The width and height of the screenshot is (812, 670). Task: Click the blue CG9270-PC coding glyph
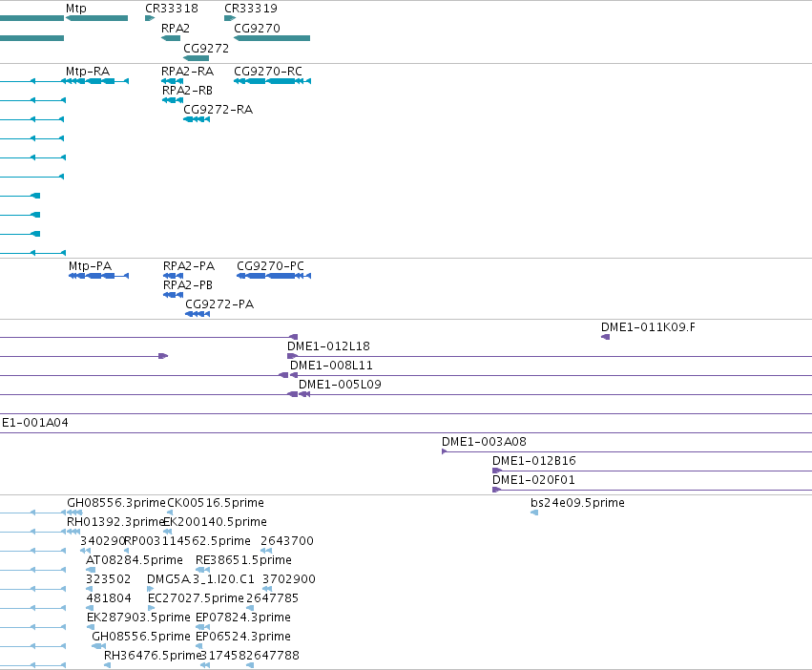pyautogui.click(x=274, y=276)
